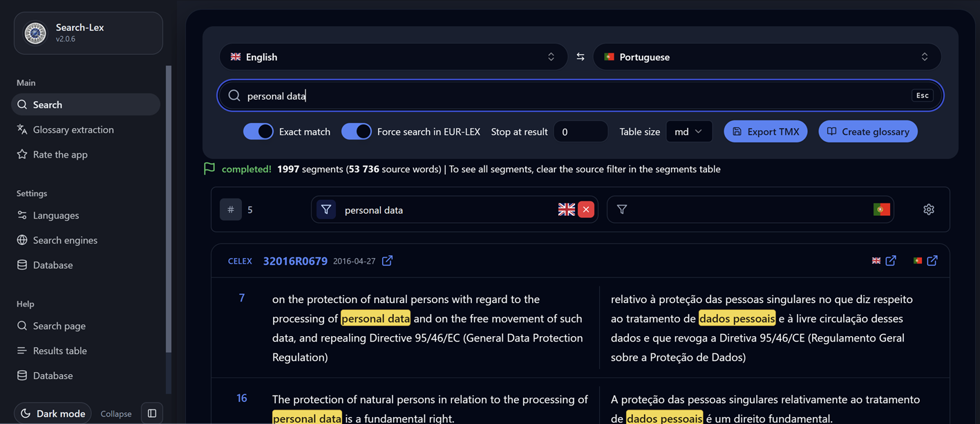Open document 32016R0679 in English EUR-LEX
This screenshot has height=424, width=980.
(x=890, y=261)
